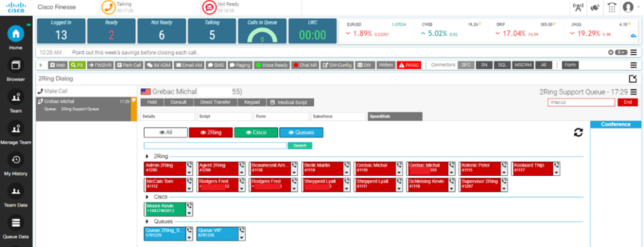Call McCain Tom via phone icon
The width and height of the screenshot is (644, 247).
(x=189, y=181)
